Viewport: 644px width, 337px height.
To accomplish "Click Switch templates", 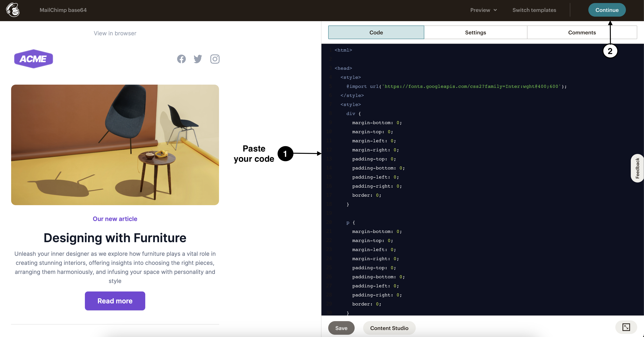I will [534, 10].
